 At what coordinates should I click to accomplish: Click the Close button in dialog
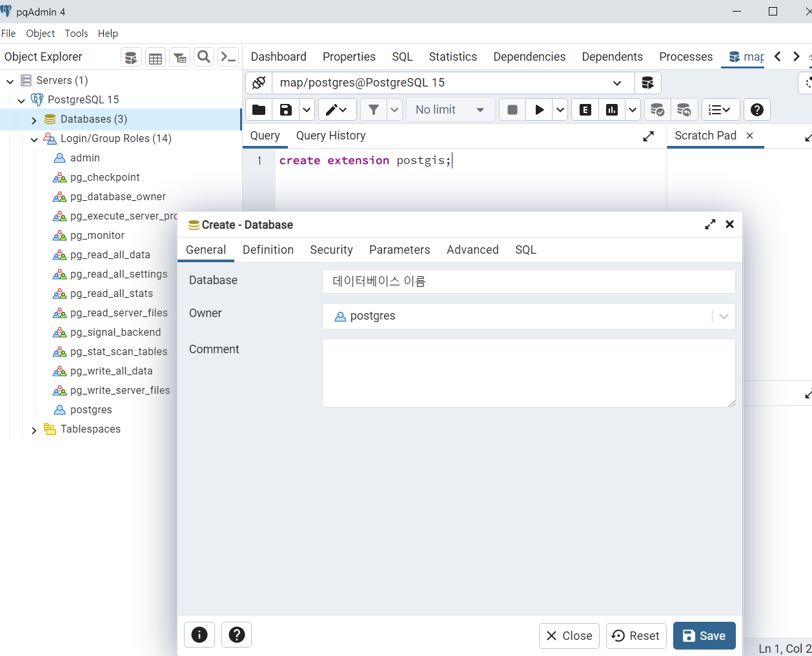point(569,636)
